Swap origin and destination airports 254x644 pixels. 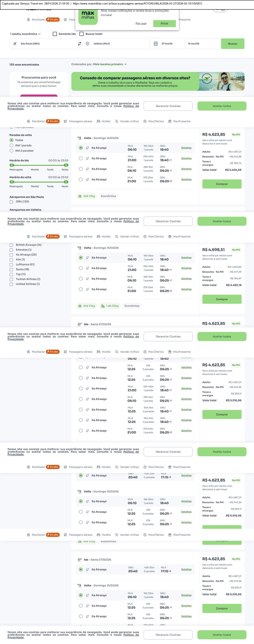(x=79, y=44)
